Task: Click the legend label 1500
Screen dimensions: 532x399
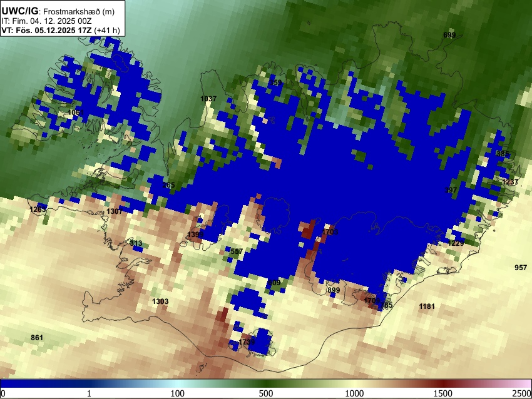Action: pyautogui.click(x=443, y=393)
